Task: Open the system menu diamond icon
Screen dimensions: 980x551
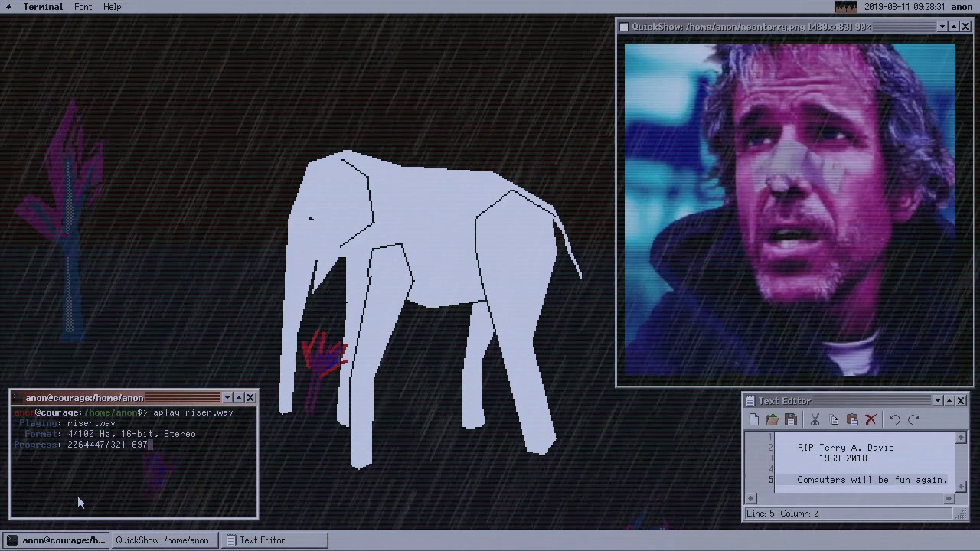Action: [8, 7]
